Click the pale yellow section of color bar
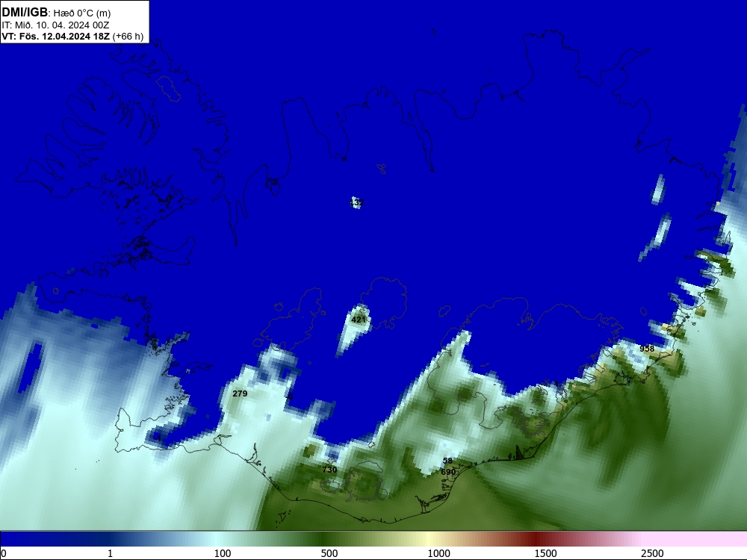747x560 pixels. [x=429, y=539]
